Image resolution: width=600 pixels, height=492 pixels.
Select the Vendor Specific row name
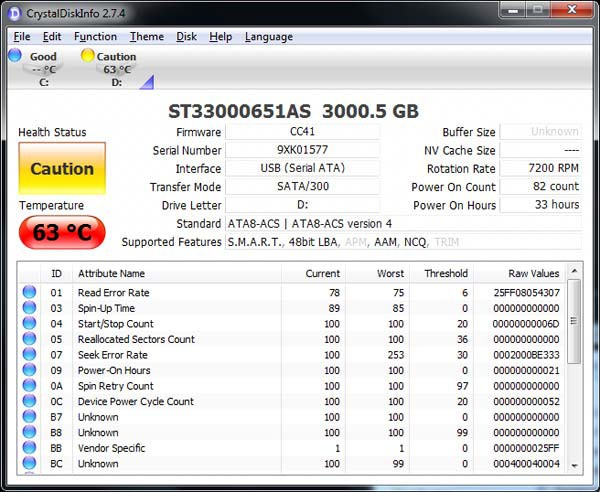(x=111, y=448)
